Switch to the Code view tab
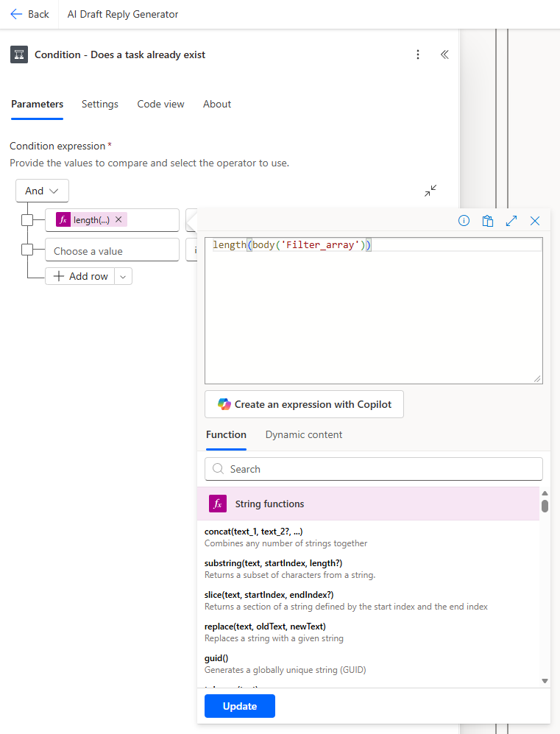The width and height of the screenshot is (560, 734). pos(160,104)
